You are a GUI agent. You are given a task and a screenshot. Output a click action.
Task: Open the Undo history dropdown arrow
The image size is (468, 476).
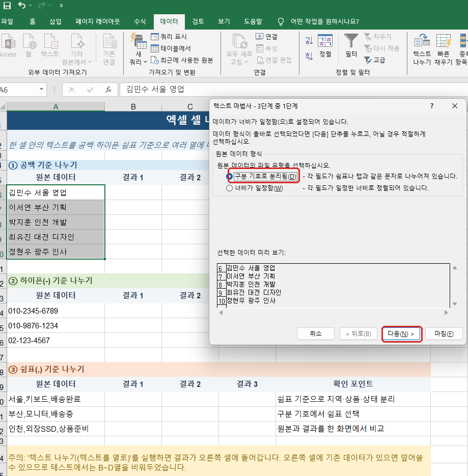[31, 6]
